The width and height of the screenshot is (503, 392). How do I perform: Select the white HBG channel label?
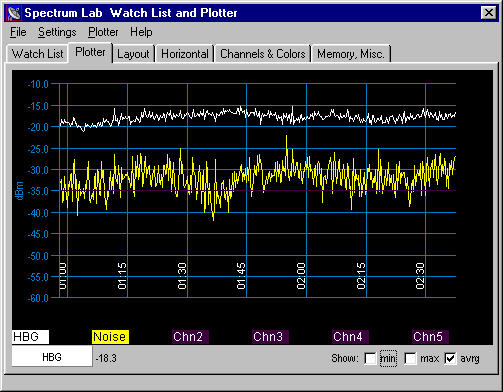coord(30,337)
